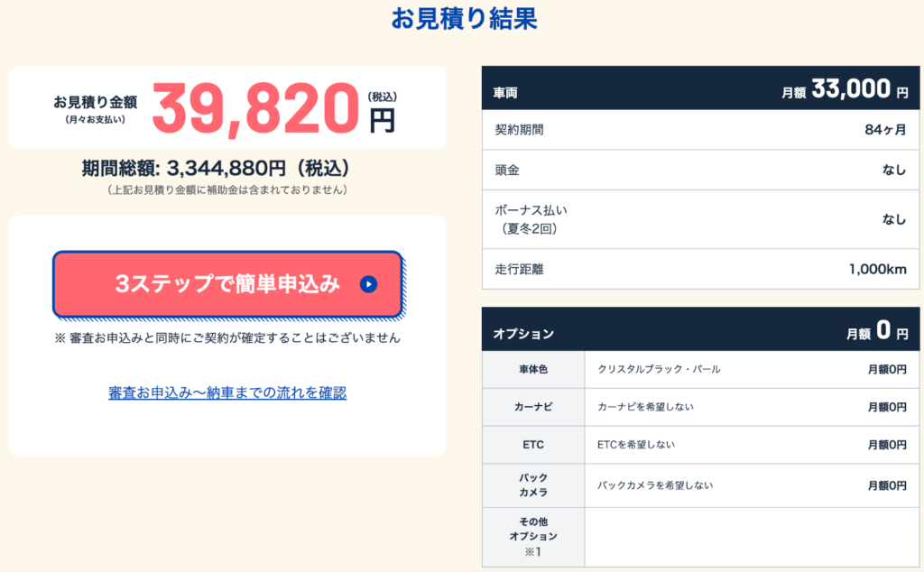Click the circular arrow icon in the apply button
924x572 pixels.
pos(367,284)
